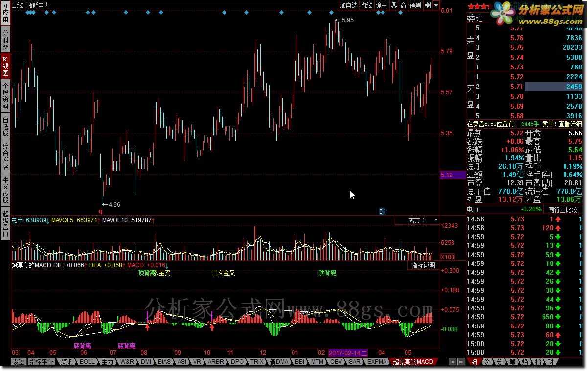Switch indicator to OBV
The width and height of the screenshot is (588, 371).
point(336,362)
